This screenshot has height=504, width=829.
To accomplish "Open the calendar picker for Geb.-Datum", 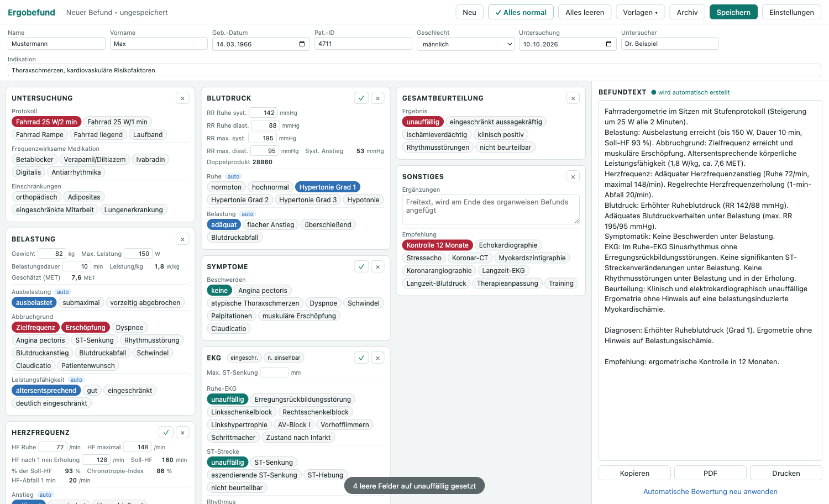I will (x=302, y=44).
